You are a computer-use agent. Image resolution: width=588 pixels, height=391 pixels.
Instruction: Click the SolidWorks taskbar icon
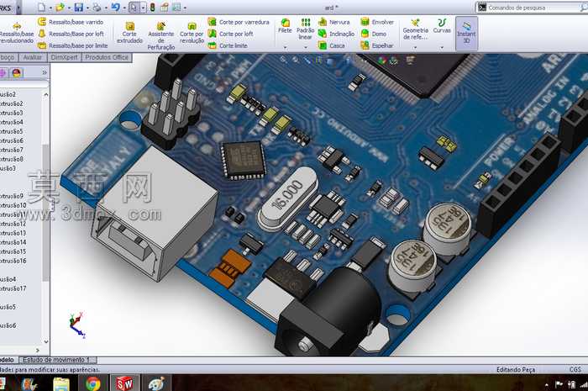(124, 383)
